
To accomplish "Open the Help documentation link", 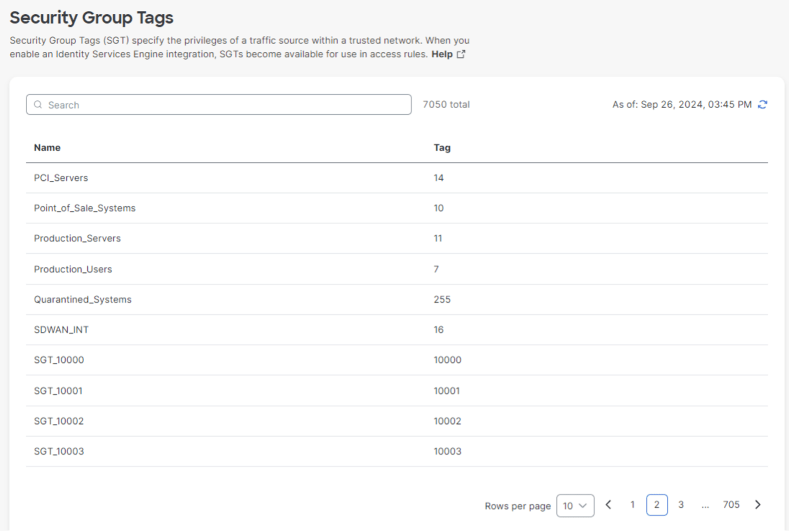I will 441,53.
